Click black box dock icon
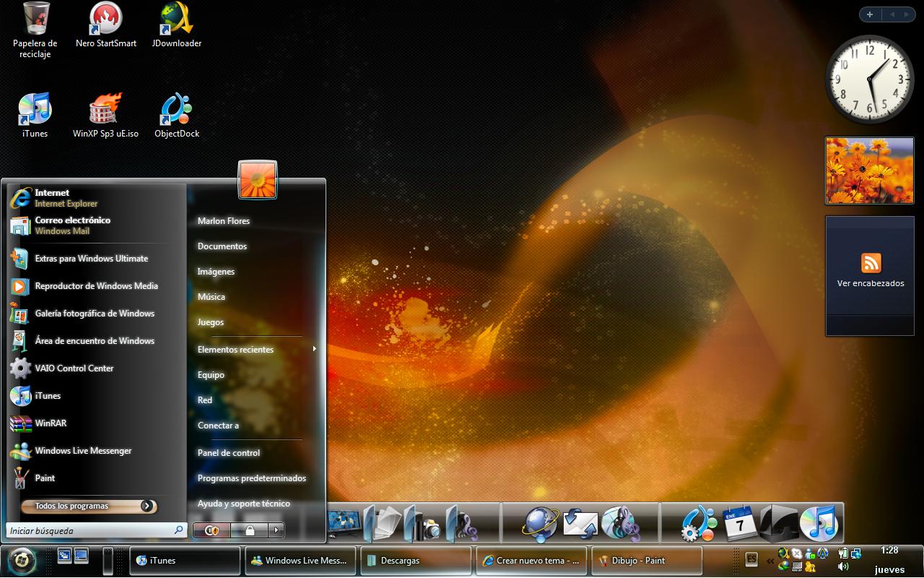This screenshot has height=578, width=924. click(779, 524)
